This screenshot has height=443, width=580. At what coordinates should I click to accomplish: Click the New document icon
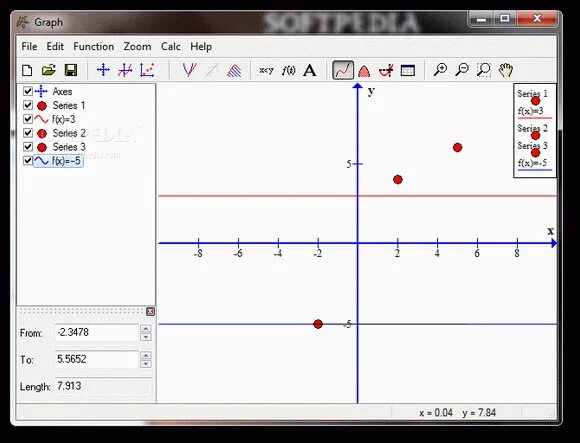click(x=27, y=70)
